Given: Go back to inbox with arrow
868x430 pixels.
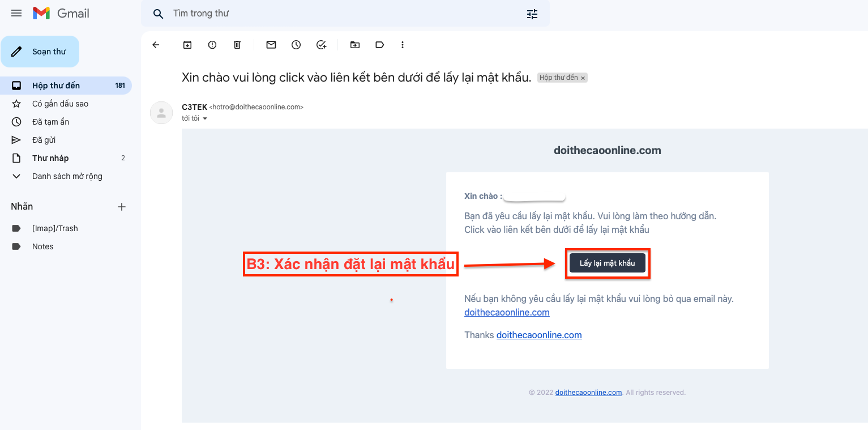Looking at the screenshot, I should [x=156, y=45].
